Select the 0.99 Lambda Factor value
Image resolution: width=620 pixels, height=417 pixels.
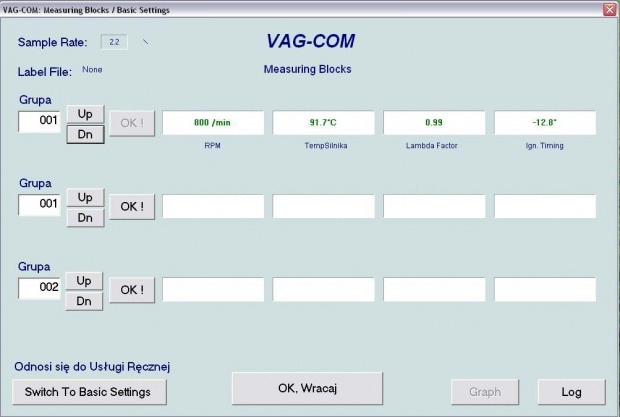[x=434, y=123]
